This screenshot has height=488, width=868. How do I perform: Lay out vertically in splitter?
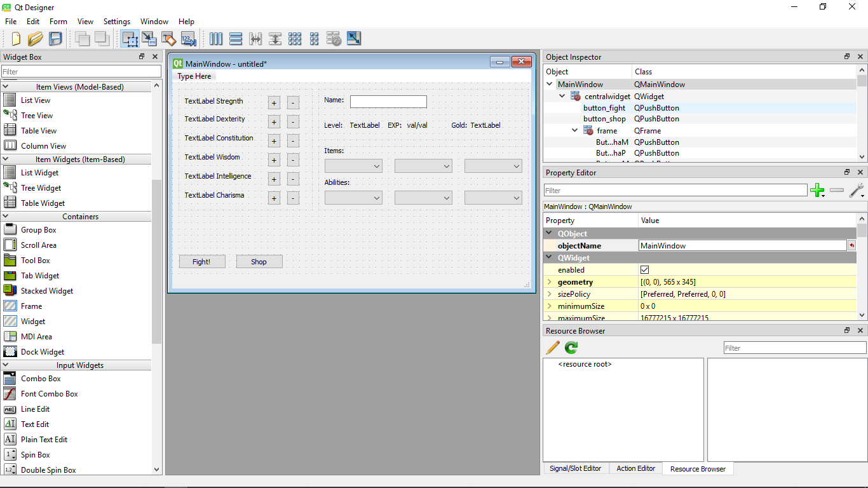pyautogui.click(x=275, y=39)
